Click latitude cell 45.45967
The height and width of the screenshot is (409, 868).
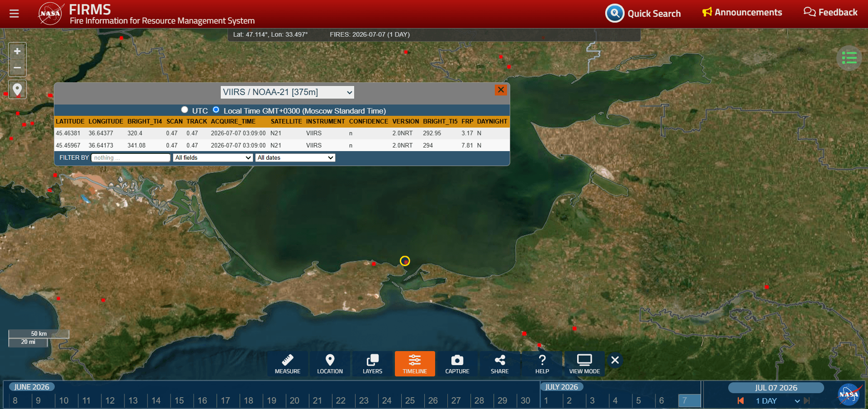[x=68, y=146]
